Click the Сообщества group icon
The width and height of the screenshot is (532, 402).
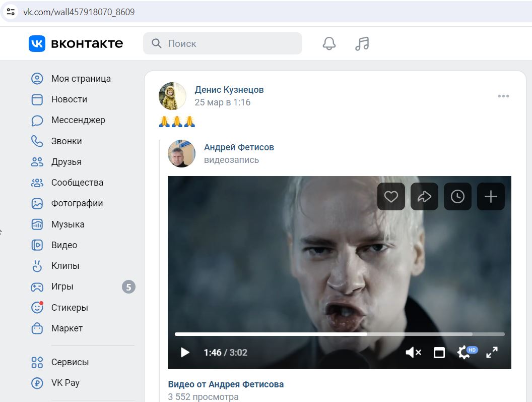point(37,183)
